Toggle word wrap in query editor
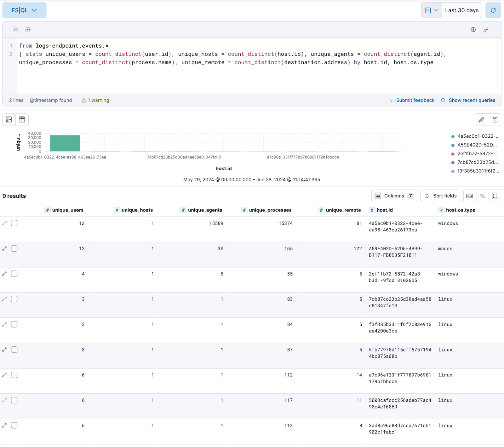 15,30
